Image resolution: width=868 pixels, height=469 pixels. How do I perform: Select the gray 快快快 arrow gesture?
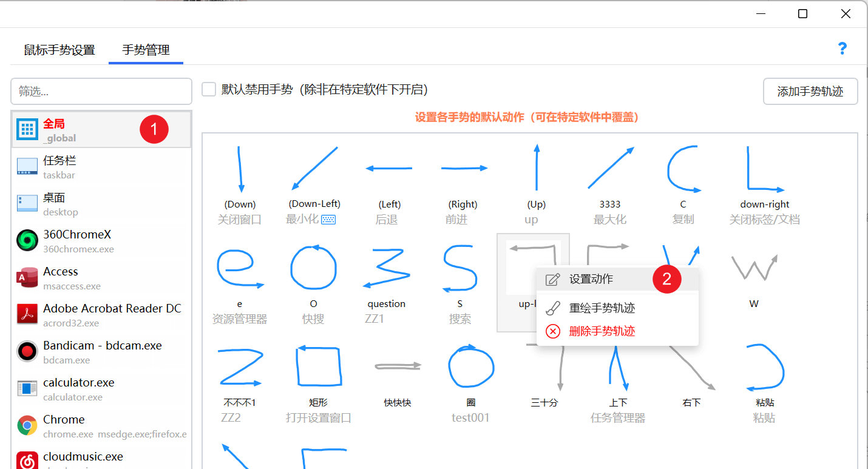click(398, 366)
